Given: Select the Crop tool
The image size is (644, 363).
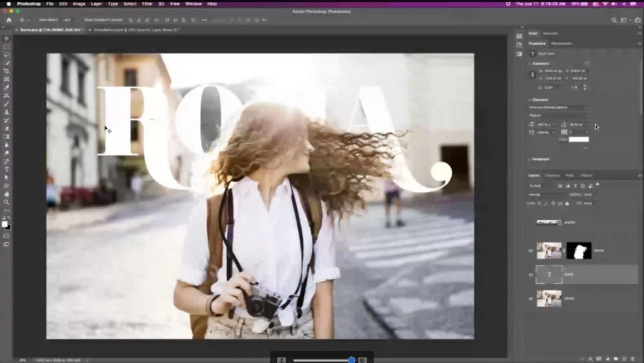Looking at the screenshot, I should (x=6, y=71).
